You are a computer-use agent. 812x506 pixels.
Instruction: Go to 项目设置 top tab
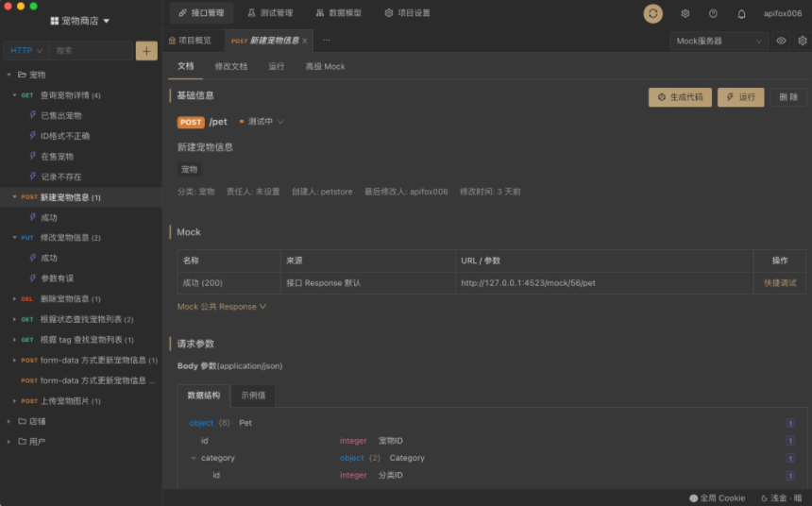point(408,13)
